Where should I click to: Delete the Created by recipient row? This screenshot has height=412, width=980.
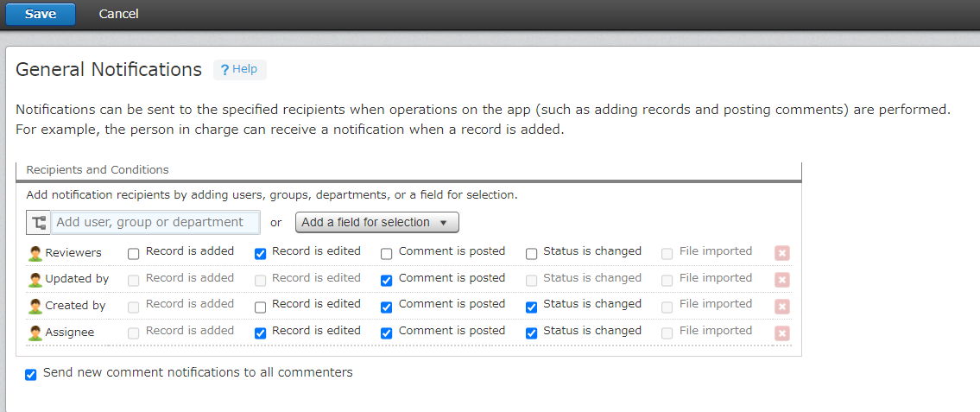(x=781, y=307)
